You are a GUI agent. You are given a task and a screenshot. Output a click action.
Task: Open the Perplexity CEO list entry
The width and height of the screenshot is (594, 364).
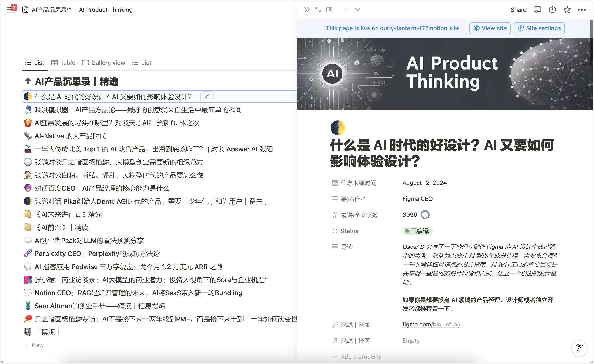[97, 254]
